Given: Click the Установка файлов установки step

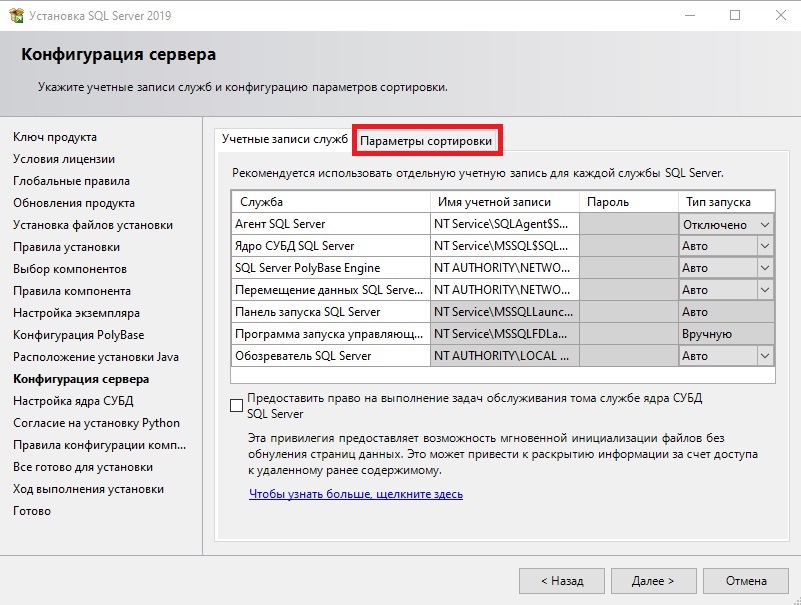Looking at the screenshot, I should pyautogui.click(x=93, y=225).
